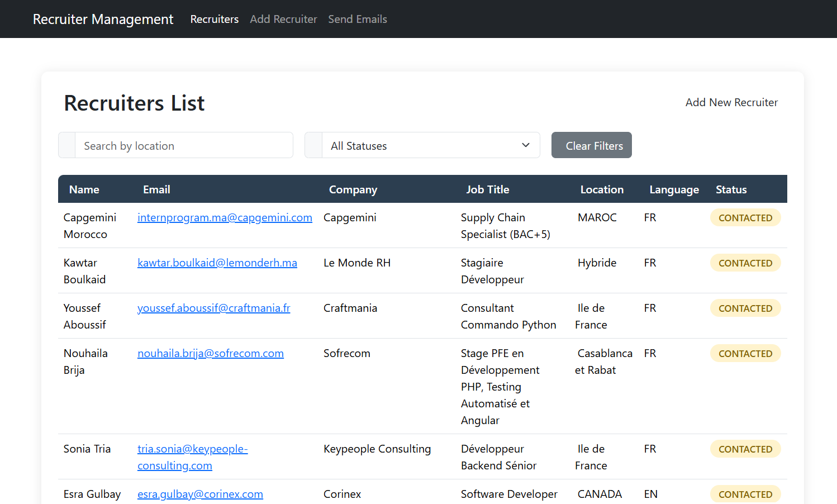837x504 pixels.
Task: Open the youssef.aboussif@craftmania.fr email link
Action: 214,308
